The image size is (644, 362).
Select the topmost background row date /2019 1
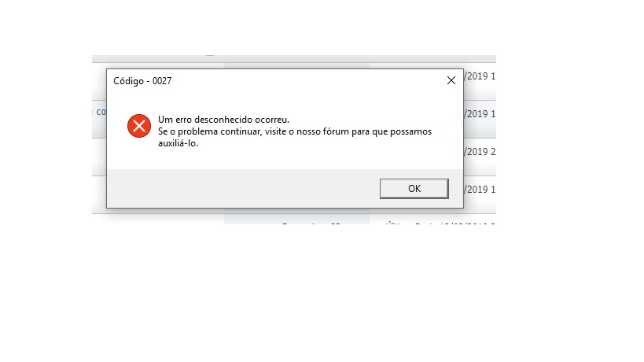pos(480,76)
